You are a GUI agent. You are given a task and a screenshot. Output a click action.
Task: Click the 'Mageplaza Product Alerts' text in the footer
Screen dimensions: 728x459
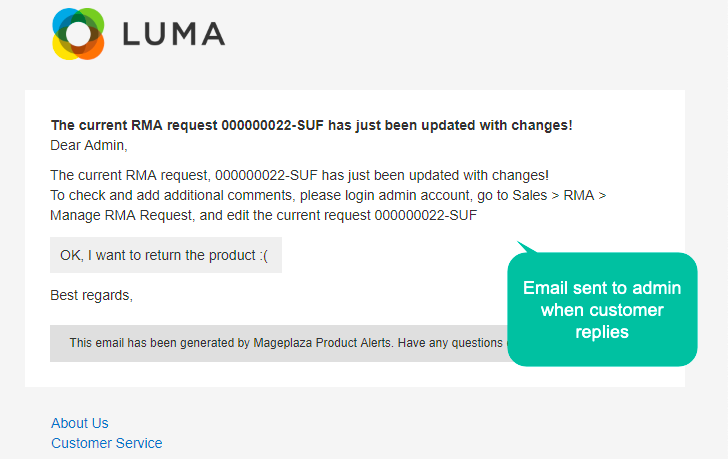[x=323, y=343]
